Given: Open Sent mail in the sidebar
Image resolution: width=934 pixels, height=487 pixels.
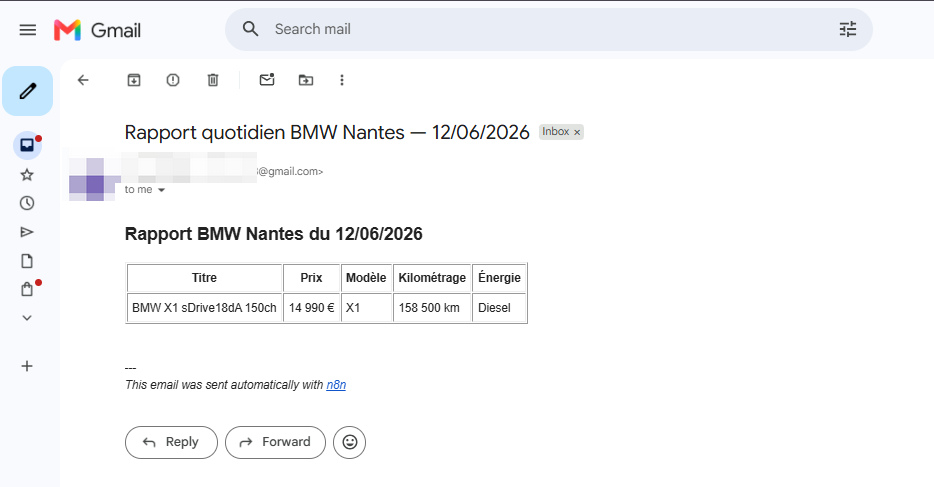Looking at the screenshot, I should [27, 232].
